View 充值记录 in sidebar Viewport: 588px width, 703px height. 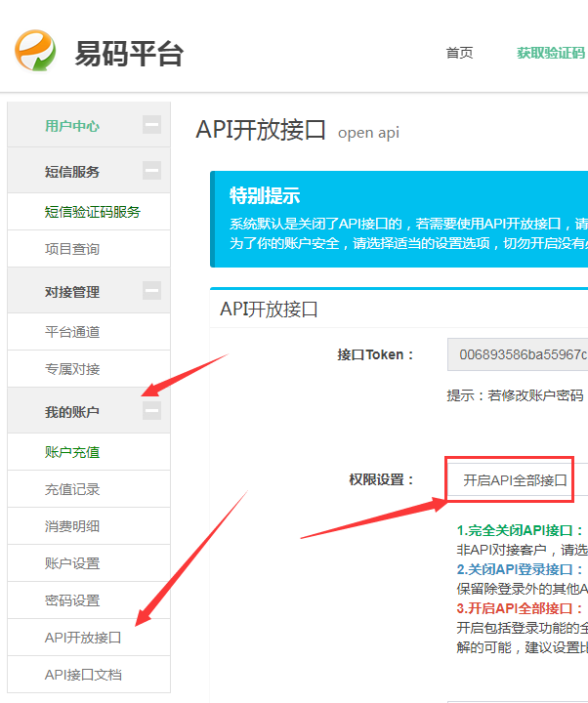pos(72,489)
